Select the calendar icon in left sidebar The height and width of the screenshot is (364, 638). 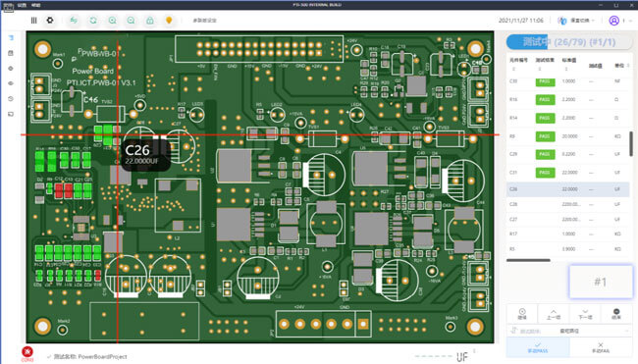coord(11,53)
